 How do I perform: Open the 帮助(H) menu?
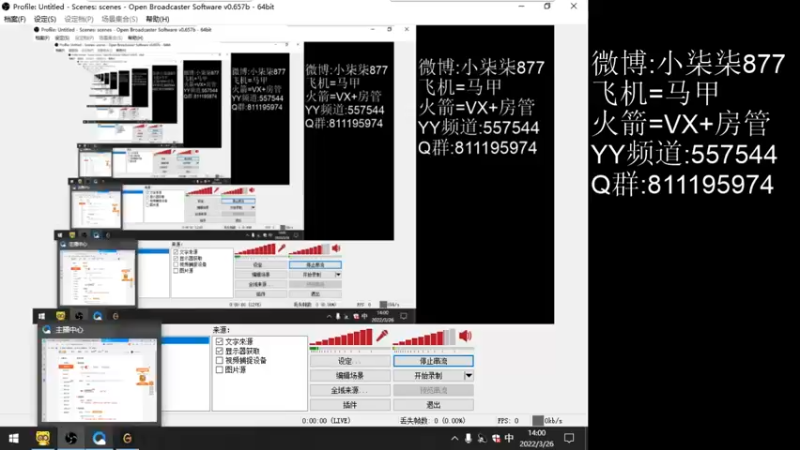[x=158, y=19]
